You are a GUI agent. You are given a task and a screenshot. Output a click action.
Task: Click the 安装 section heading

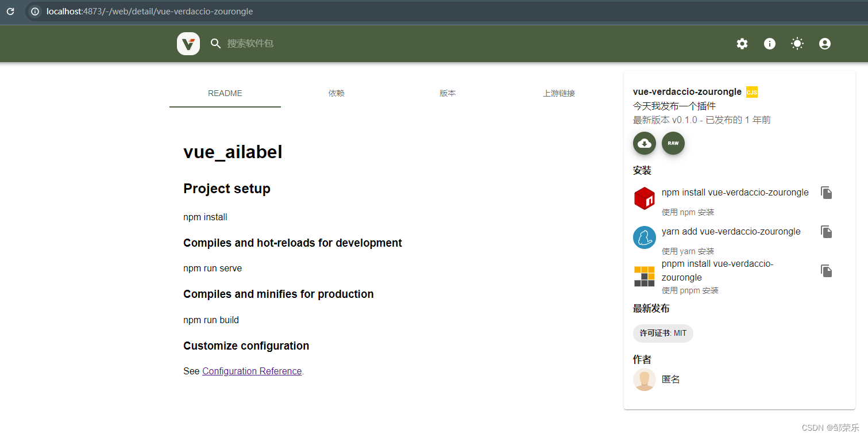(x=642, y=171)
